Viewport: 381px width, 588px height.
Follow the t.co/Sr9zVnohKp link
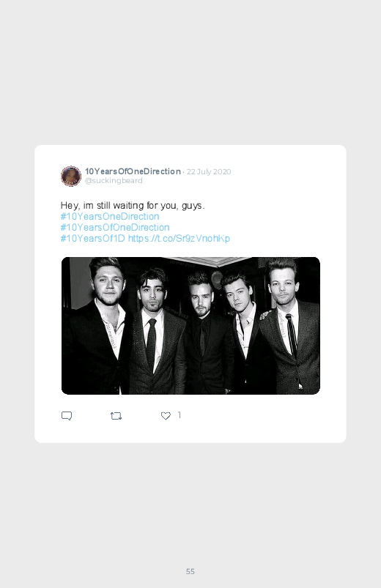(x=179, y=238)
